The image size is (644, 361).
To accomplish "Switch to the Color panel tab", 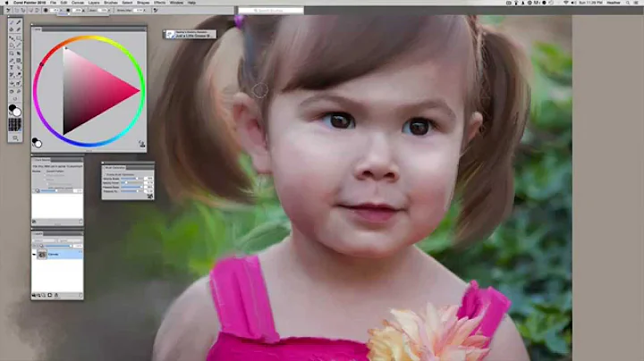I will [38, 29].
